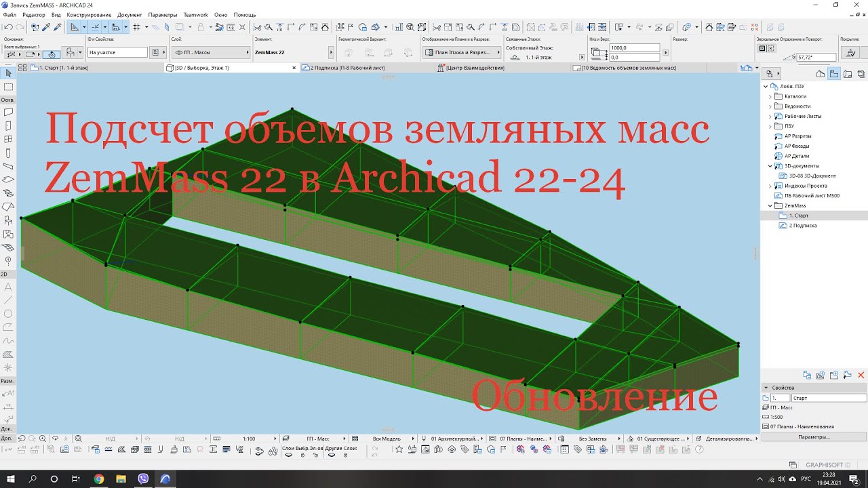This screenshot has height=488, width=868.
Task: Click the 57,72° rotation angle field
Action: point(815,58)
